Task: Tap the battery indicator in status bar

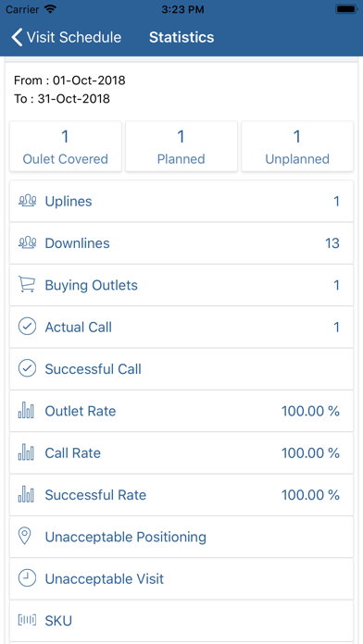Action: click(x=346, y=9)
